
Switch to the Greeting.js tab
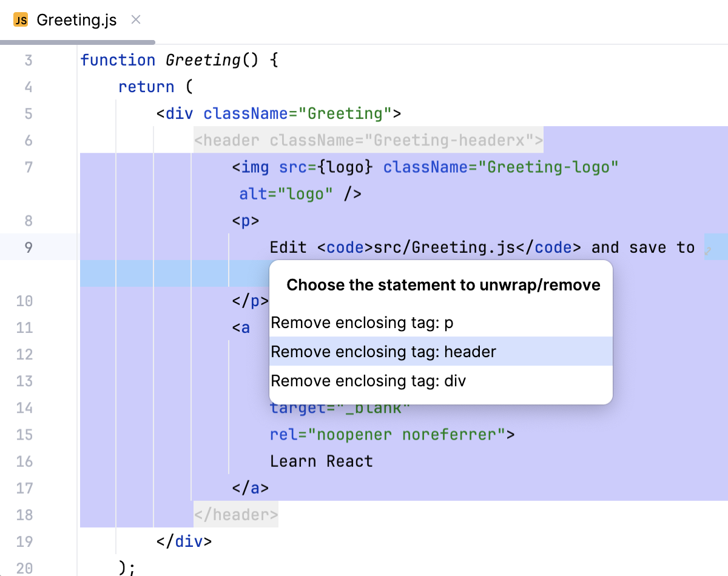click(76, 20)
